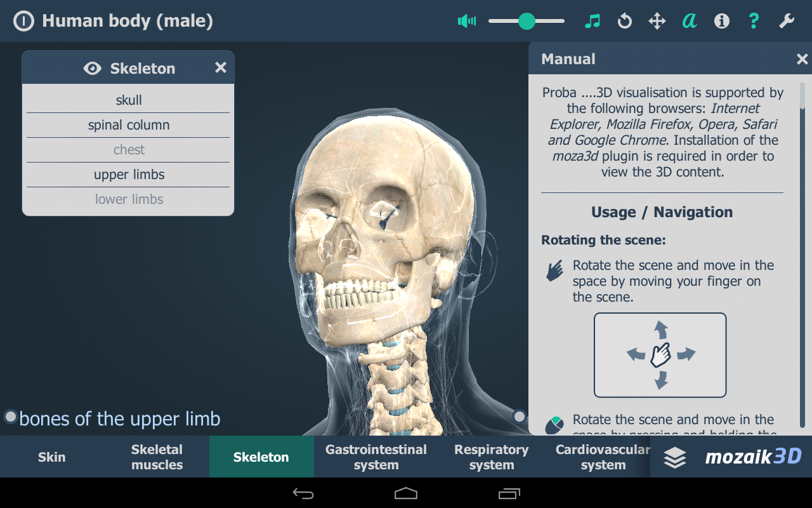Select the move/pan tool icon
Viewport: 812px width, 508px height.
pos(657,20)
